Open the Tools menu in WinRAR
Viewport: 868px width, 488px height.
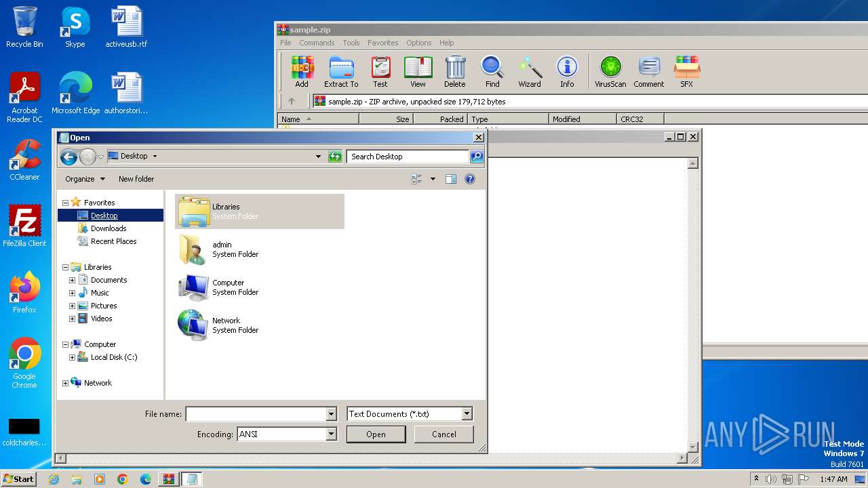[351, 43]
